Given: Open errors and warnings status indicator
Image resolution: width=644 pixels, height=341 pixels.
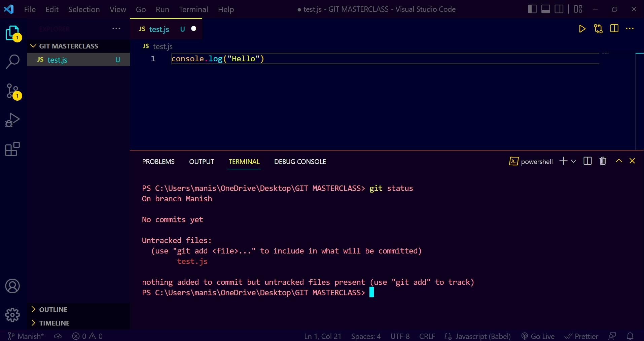Looking at the screenshot, I should pos(87,336).
